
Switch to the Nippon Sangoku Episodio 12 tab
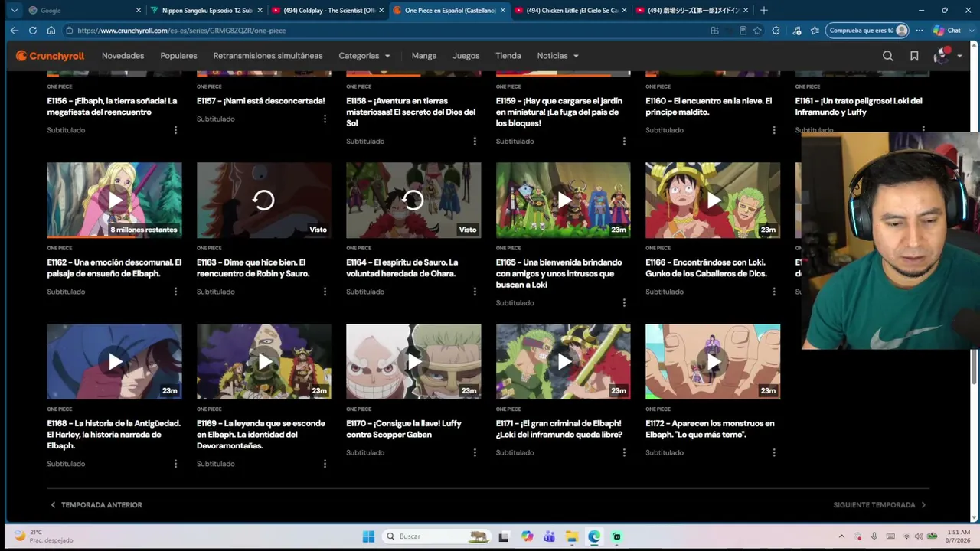(207, 11)
